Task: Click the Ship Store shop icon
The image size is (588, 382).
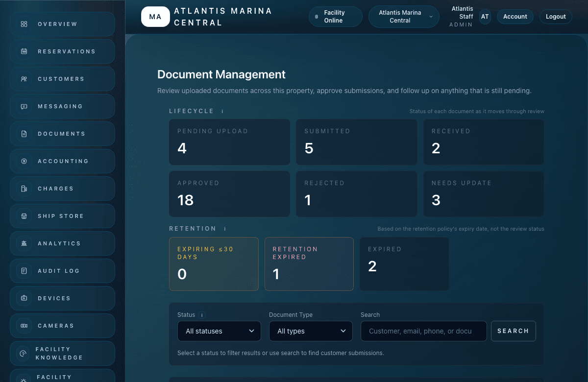Action: 24,216
